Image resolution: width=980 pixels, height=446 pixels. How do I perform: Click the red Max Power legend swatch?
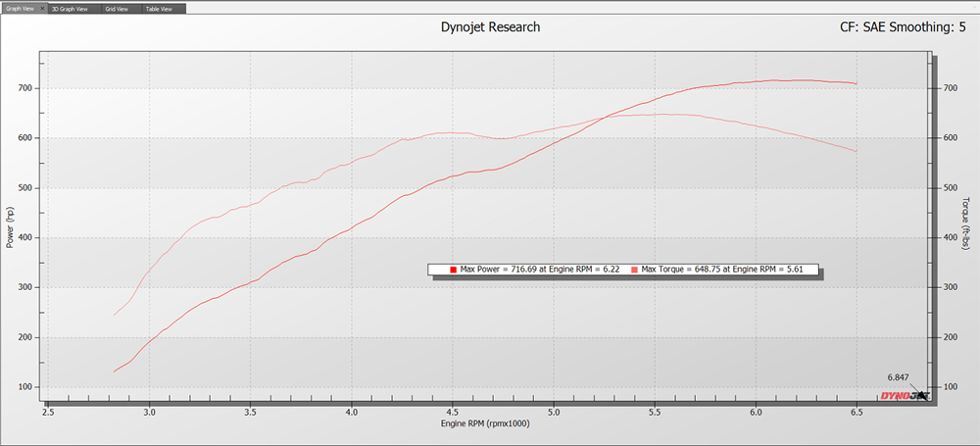pos(453,270)
